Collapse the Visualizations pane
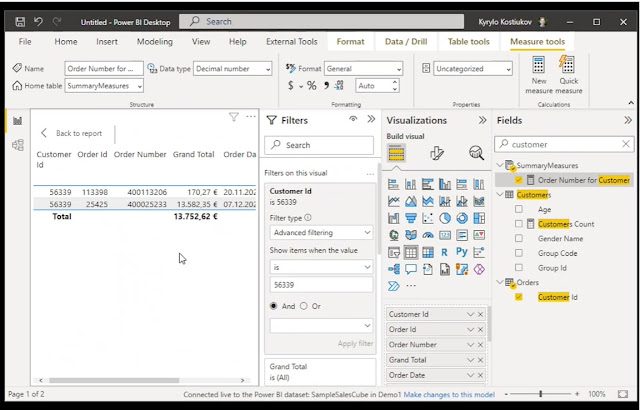640x410 pixels. tap(482, 120)
